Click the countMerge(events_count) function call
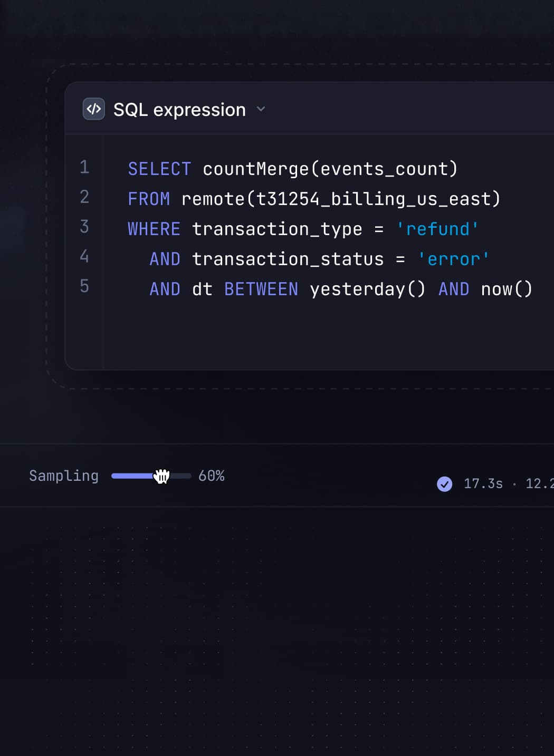 pos(330,169)
